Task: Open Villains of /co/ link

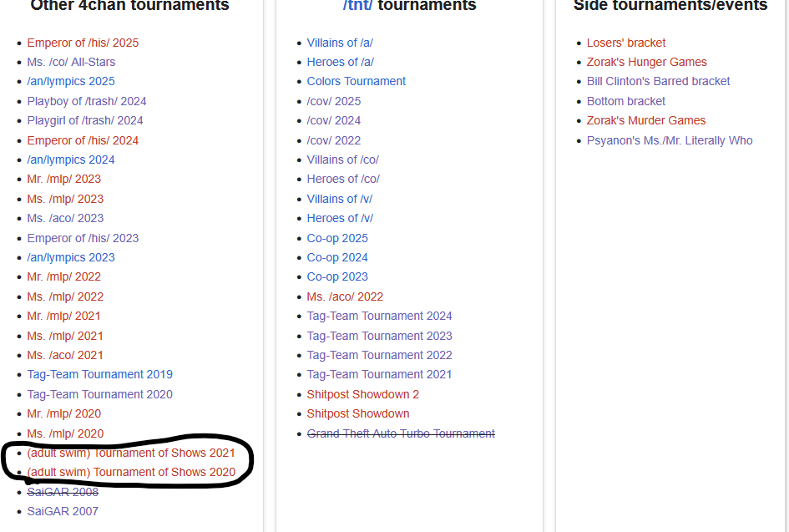Action: [342, 160]
